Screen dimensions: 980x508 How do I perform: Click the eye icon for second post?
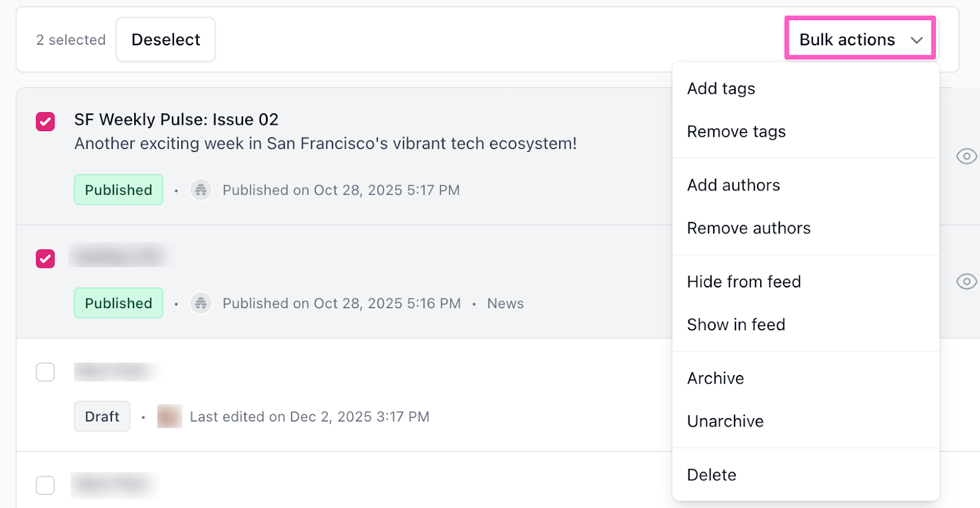[x=967, y=281]
